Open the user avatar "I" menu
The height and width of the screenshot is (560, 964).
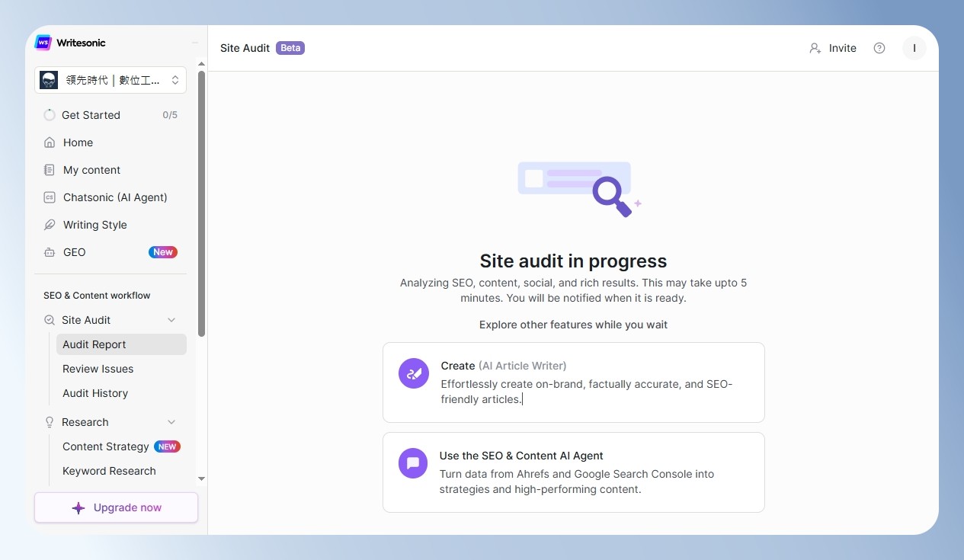click(914, 48)
